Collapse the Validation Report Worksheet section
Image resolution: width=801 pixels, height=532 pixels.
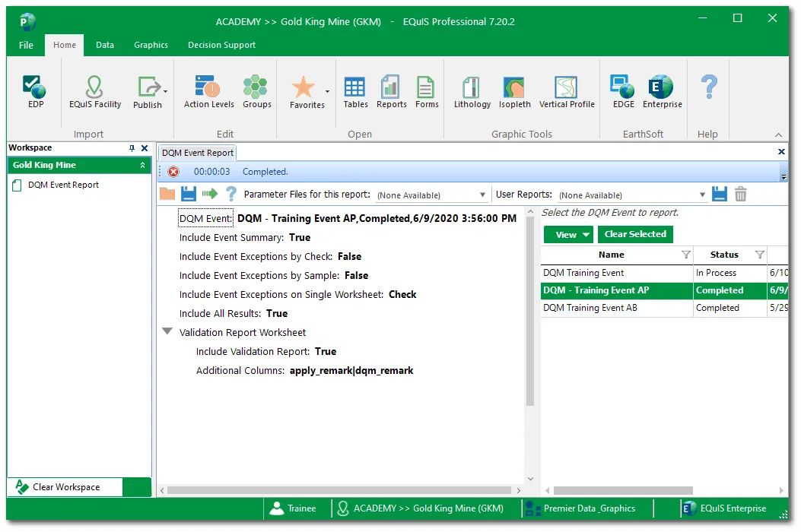(x=167, y=331)
